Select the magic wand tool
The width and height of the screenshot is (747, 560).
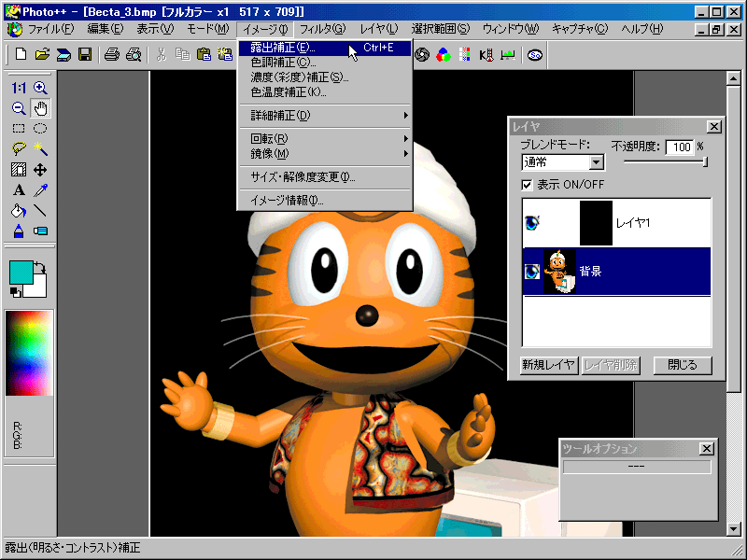click(40, 149)
